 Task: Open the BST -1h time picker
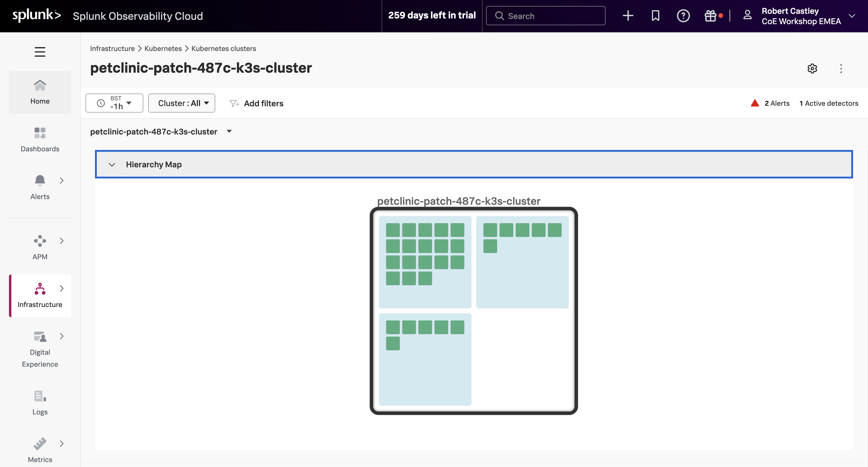click(114, 103)
